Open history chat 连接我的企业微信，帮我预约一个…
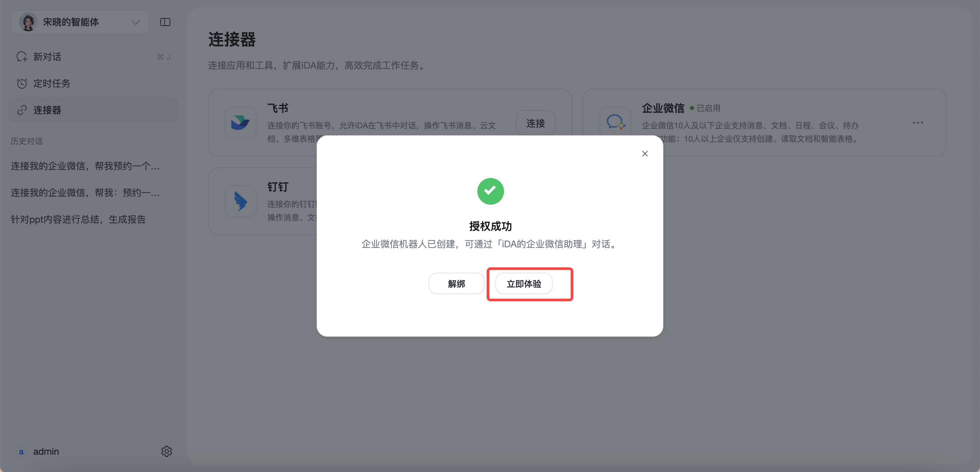 click(85, 166)
